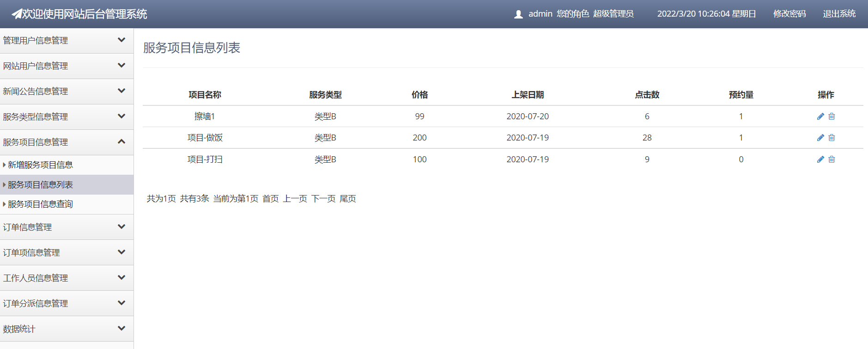Viewport: 868px width, 349px height.
Task: Expand 订单信息管理 in the sidebar
Action: (67, 227)
